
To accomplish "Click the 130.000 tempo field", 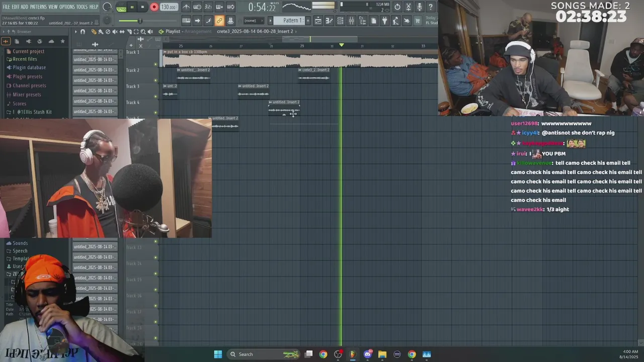I will pos(169,7).
